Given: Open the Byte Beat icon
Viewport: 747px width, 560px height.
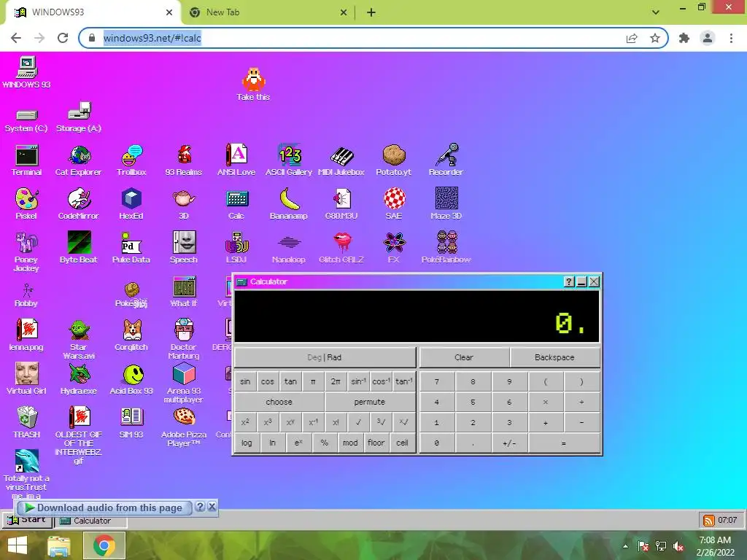Looking at the screenshot, I should pyautogui.click(x=79, y=247).
